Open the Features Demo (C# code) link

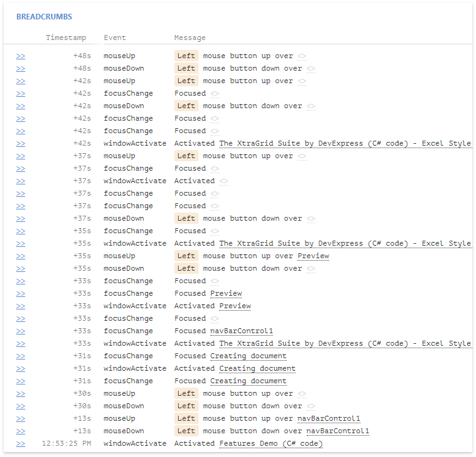click(270, 444)
